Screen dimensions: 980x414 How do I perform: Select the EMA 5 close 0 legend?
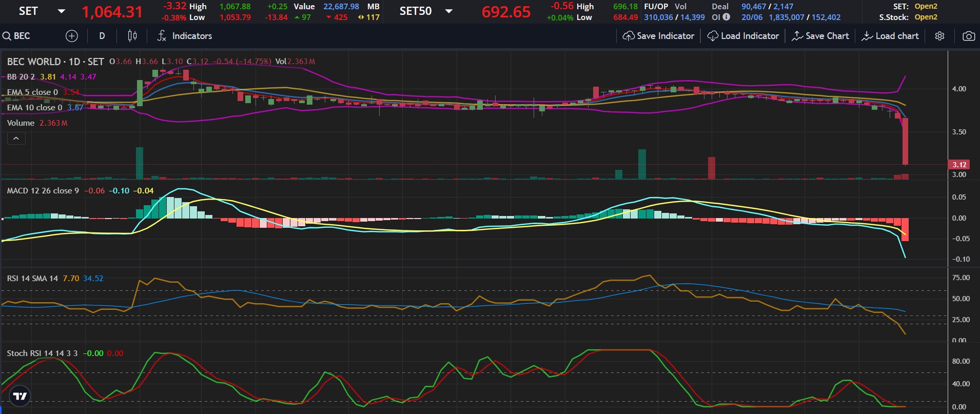(x=32, y=92)
